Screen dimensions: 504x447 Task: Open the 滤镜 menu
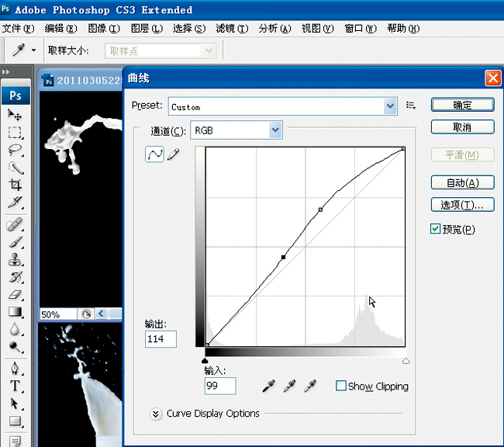click(x=232, y=29)
